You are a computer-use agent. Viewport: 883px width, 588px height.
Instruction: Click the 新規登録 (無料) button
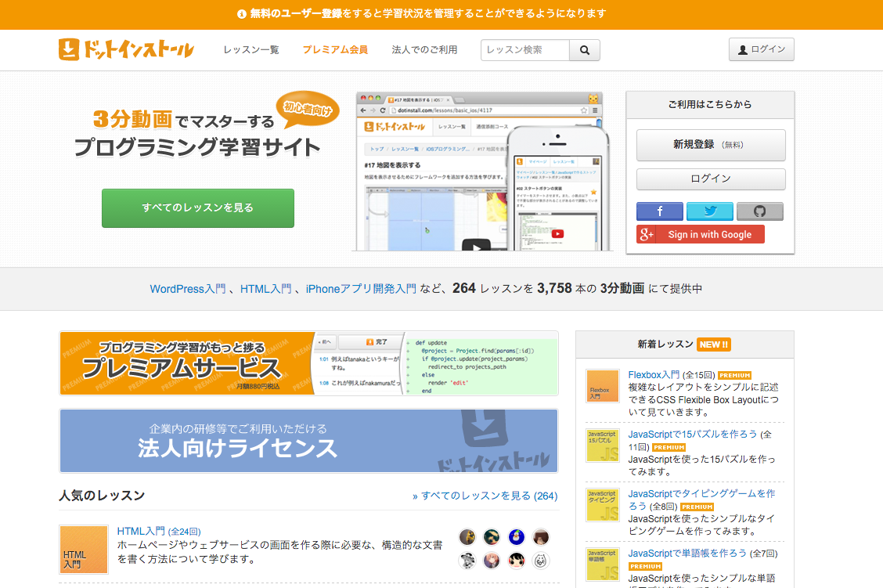tap(711, 145)
